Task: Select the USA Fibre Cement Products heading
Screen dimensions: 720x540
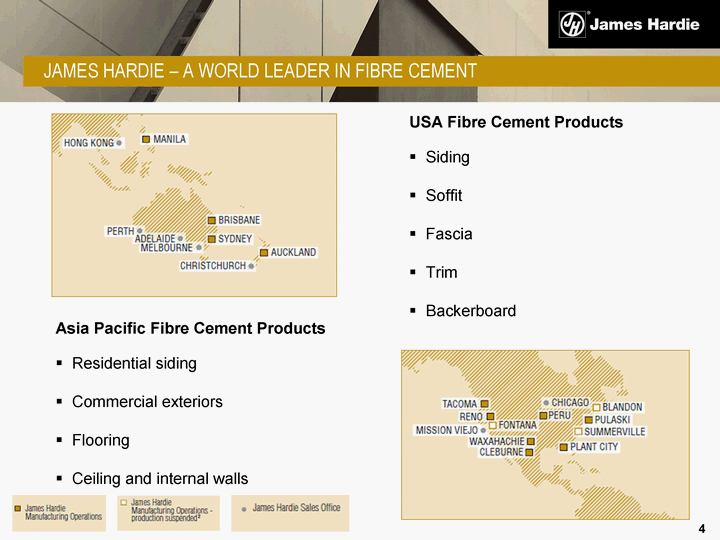Action: [x=516, y=122]
